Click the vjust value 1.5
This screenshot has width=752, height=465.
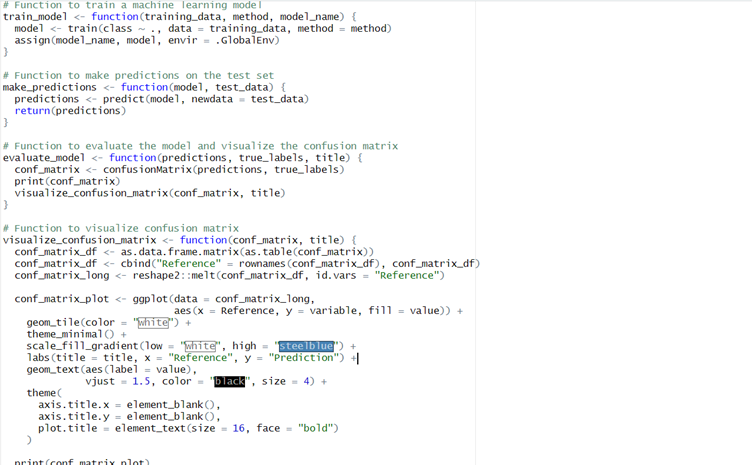[141, 382]
